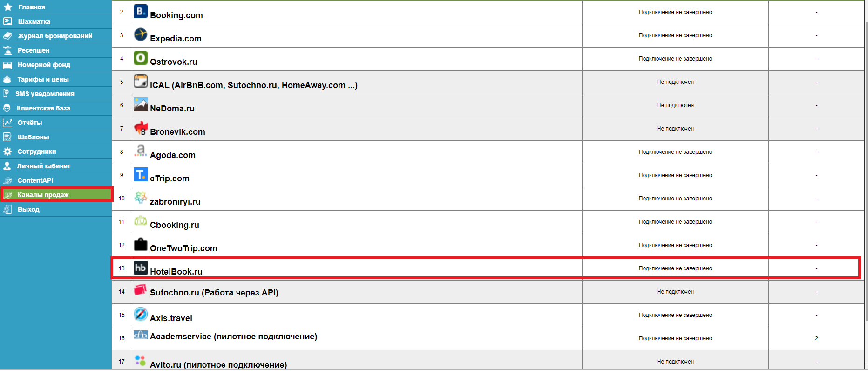This screenshot has width=868, height=371.
Task: Click NeDoma.ru status Не подключен
Action: (675, 105)
